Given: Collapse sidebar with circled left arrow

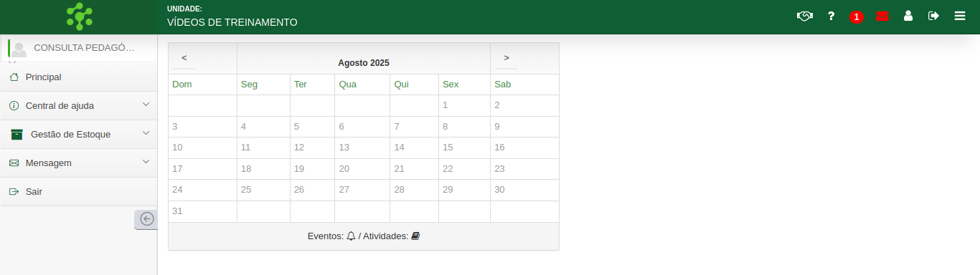Looking at the screenshot, I should click(146, 219).
